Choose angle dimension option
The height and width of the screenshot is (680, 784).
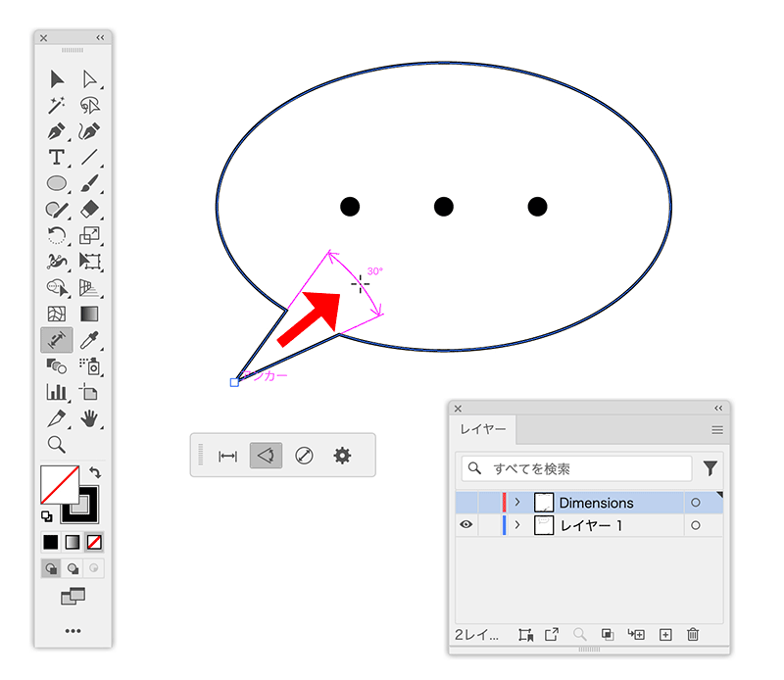[266, 456]
